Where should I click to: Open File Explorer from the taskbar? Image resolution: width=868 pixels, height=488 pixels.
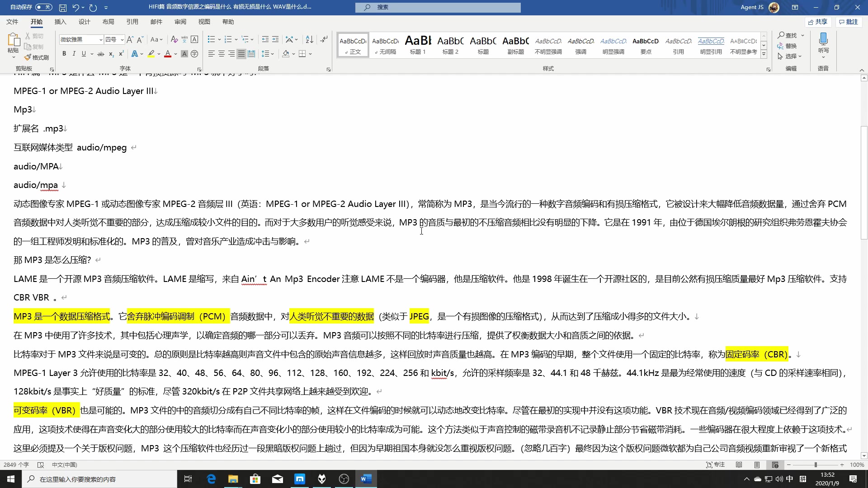tap(233, 479)
